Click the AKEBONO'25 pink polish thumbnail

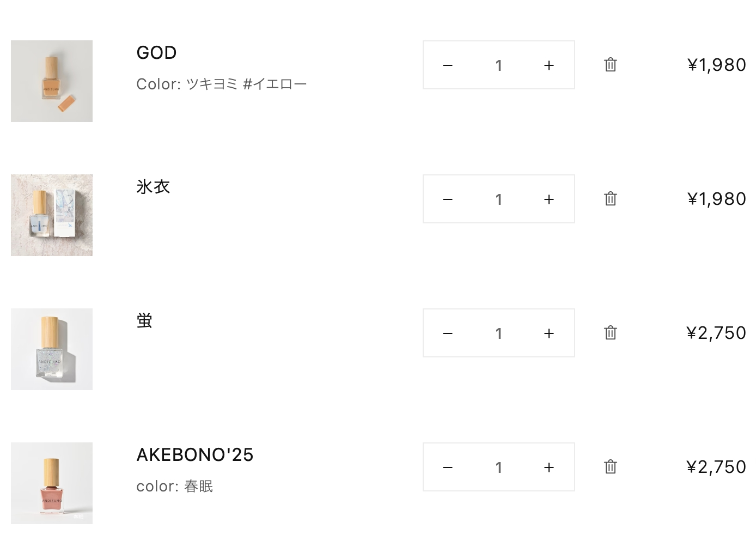[x=52, y=483]
